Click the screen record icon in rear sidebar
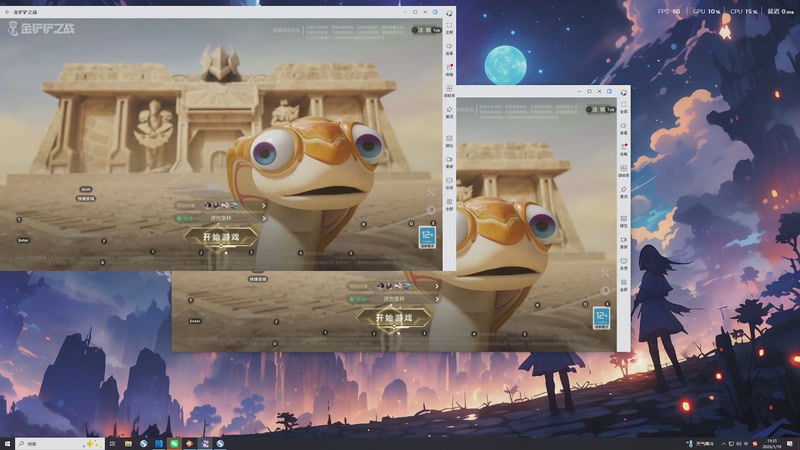This screenshot has height=450, width=800. (623, 241)
